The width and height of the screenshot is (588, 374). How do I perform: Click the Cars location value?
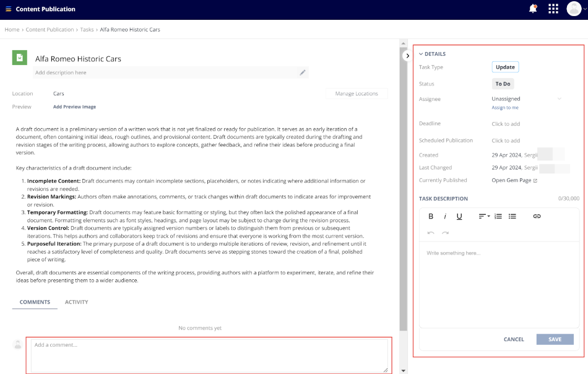59,94
